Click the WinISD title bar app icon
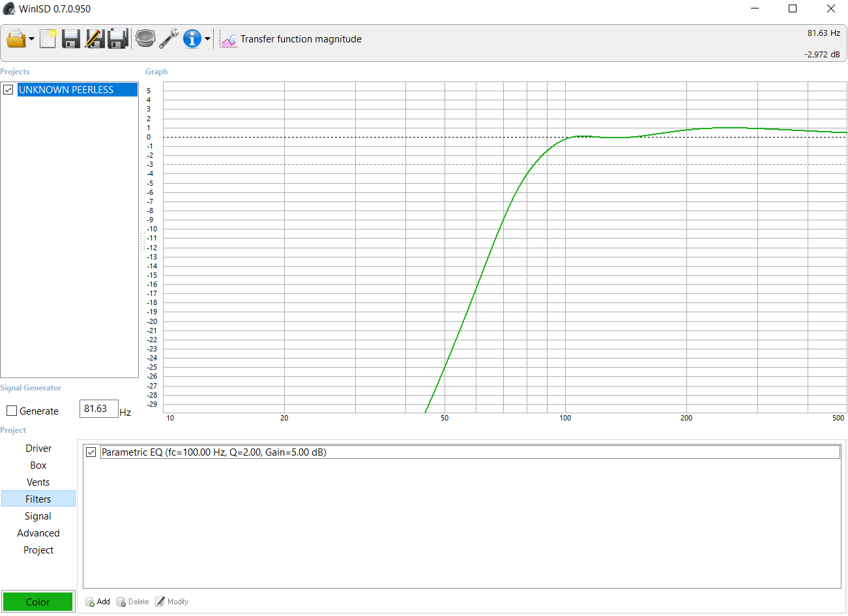This screenshot has width=848, height=616. (8, 8)
